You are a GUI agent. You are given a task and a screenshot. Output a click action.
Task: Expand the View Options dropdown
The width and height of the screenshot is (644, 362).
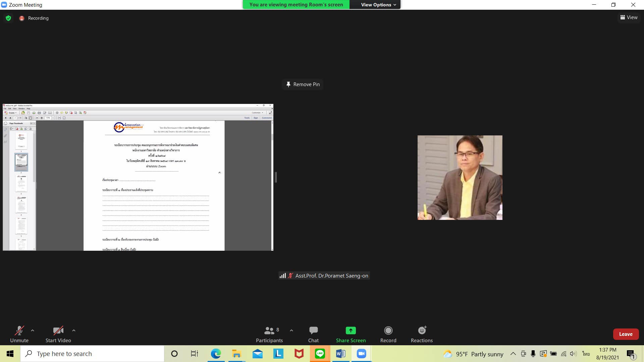coord(378,5)
